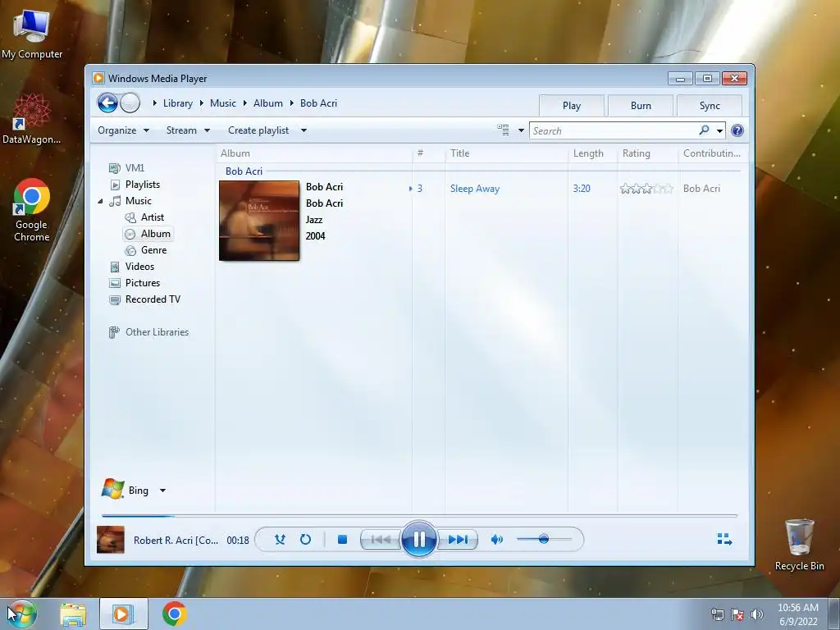Open Pictures library
Screen dimensions: 840x630
143,283
